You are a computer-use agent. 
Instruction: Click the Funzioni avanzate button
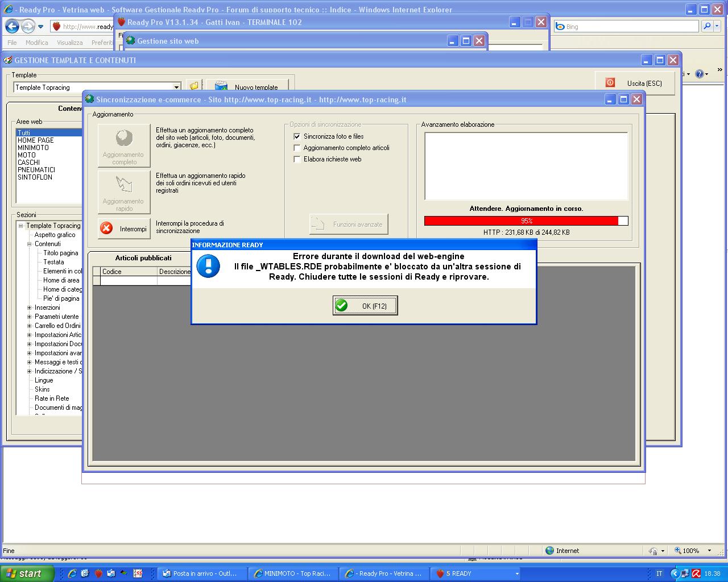349,224
